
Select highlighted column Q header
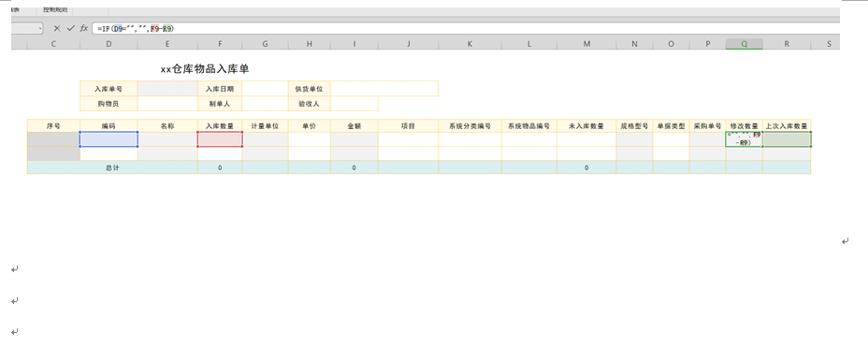744,44
